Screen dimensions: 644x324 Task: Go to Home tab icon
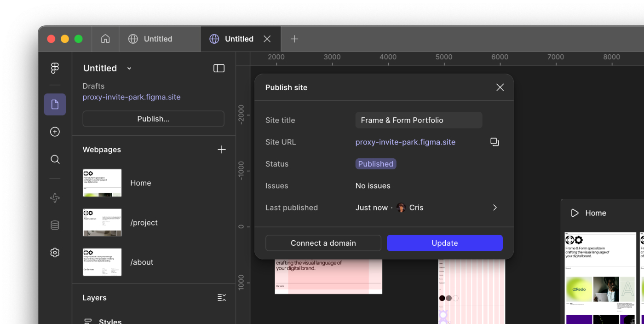(x=105, y=39)
